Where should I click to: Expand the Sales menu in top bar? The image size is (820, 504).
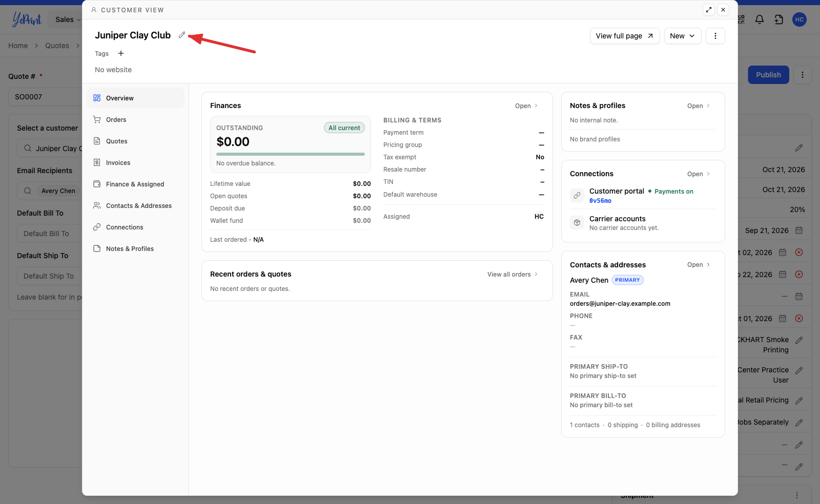[68, 19]
